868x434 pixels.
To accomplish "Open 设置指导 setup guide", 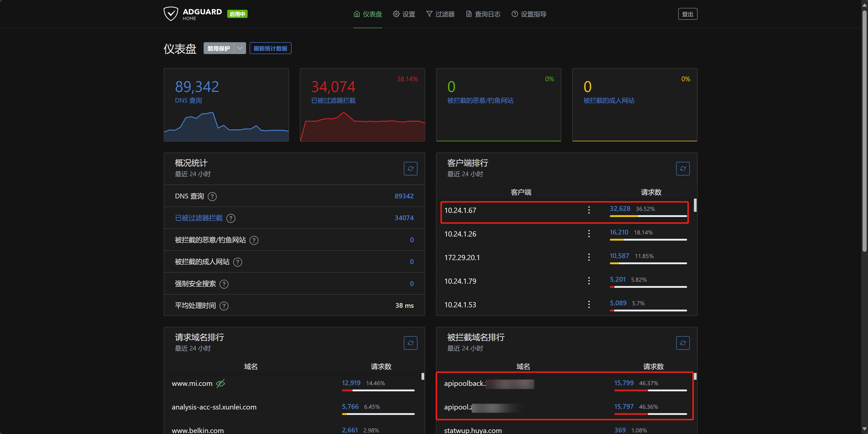I will click(529, 14).
